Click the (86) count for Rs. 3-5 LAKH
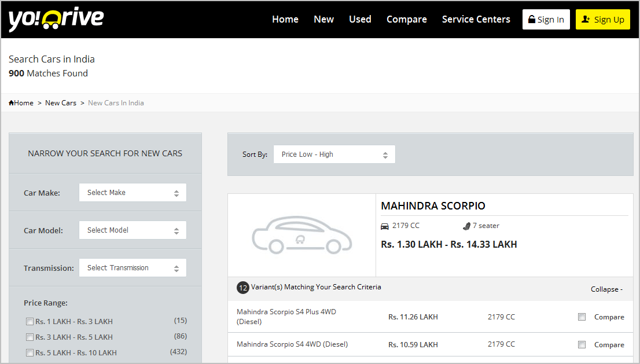640x364 pixels. [x=181, y=336]
